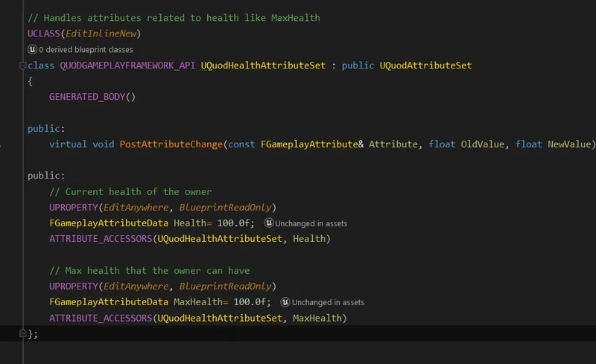596x364 pixels.
Task: Click UPROPERTY macro above the MaxHealth declaration
Action: pos(73,286)
